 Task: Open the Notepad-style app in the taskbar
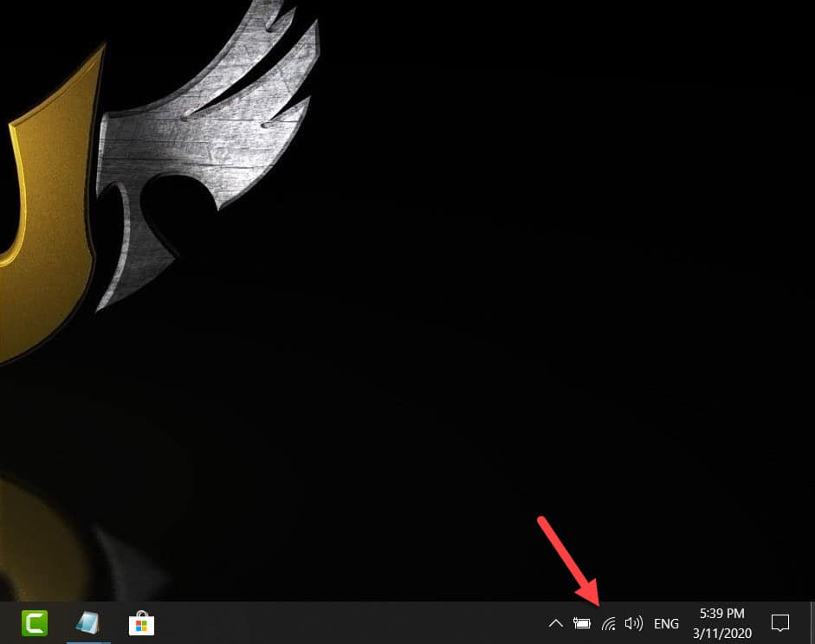[88, 623]
